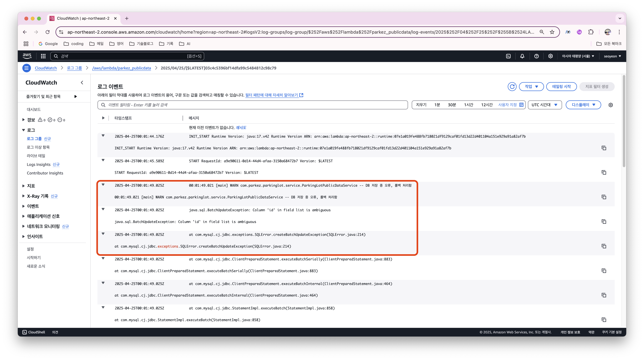644x360 pixels.
Task: Copy the INIT_START log message
Action: click(604, 148)
